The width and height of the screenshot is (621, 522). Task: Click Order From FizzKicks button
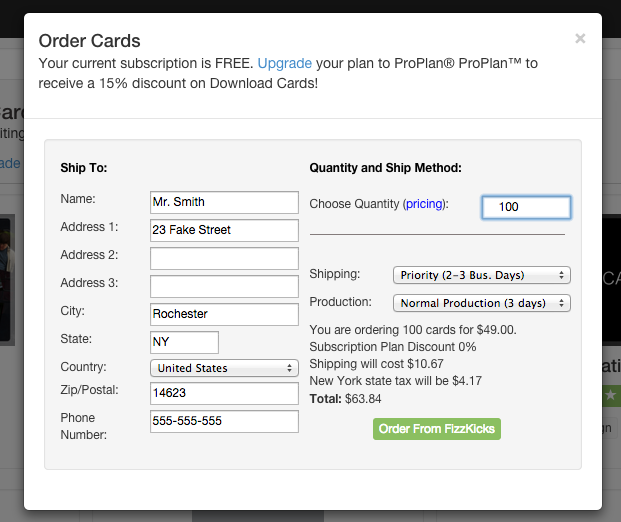point(437,429)
